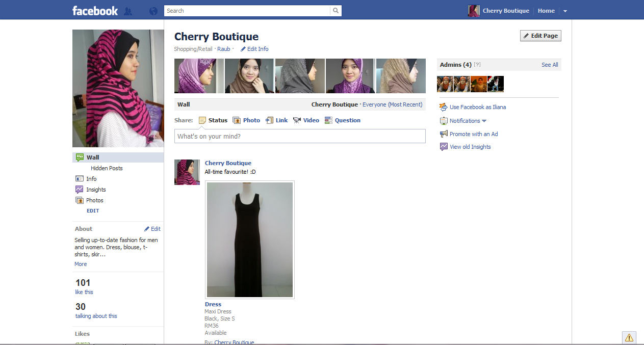The height and width of the screenshot is (345, 644).
Task: Open the large profile picture
Action: point(118,88)
